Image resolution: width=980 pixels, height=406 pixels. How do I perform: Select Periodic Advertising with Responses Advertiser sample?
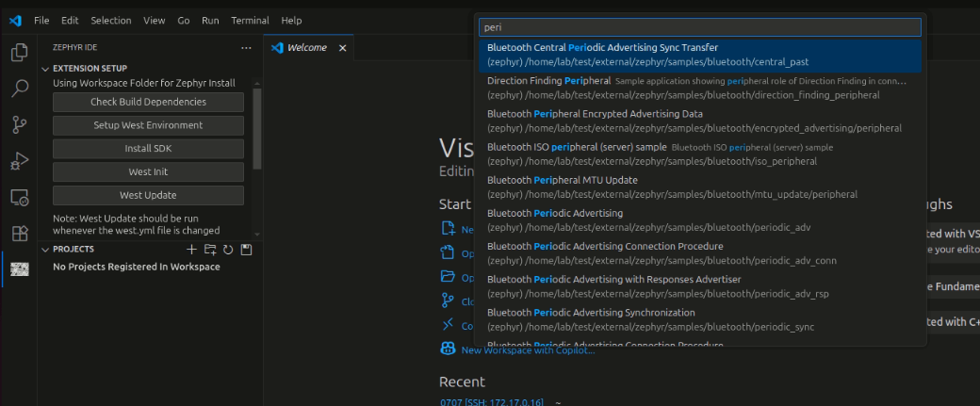point(700,286)
